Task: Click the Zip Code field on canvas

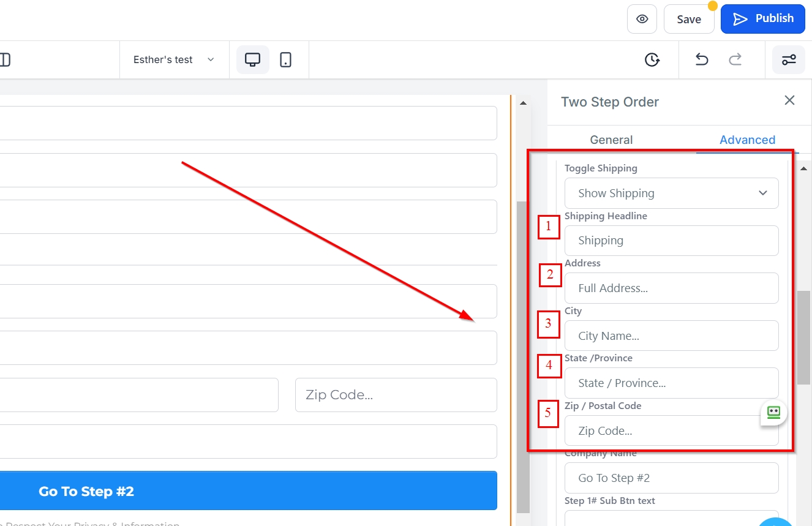Action: pos(396,395)
